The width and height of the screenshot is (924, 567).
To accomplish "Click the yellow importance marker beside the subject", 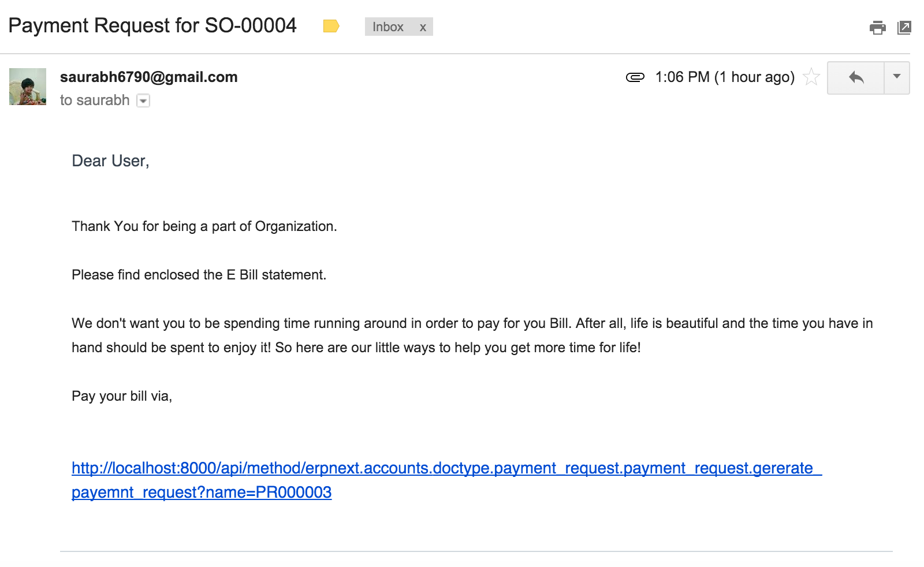I will point(331,26).
